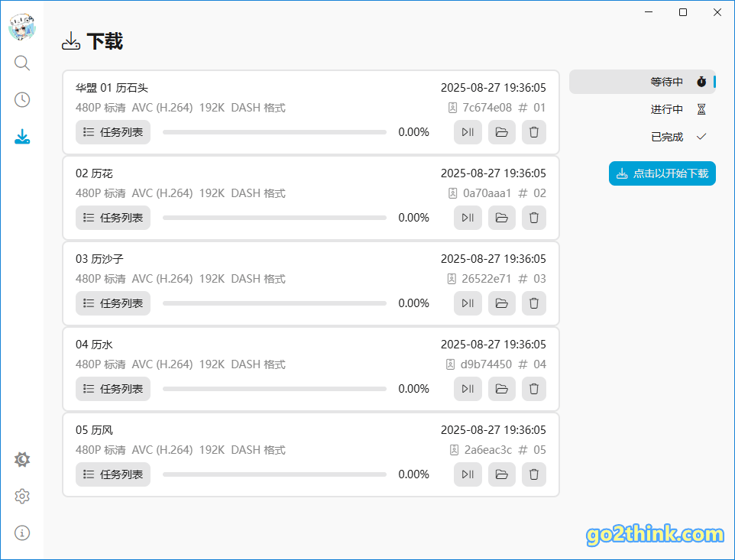
Task: Delete task 04 历水
Action: (534, 389)
